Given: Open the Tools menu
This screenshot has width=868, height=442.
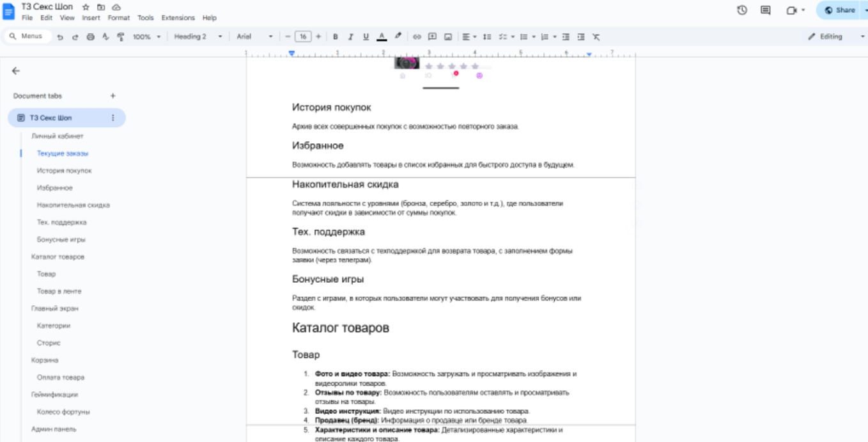Looking at the screenshot, I should tap(145, 18).
